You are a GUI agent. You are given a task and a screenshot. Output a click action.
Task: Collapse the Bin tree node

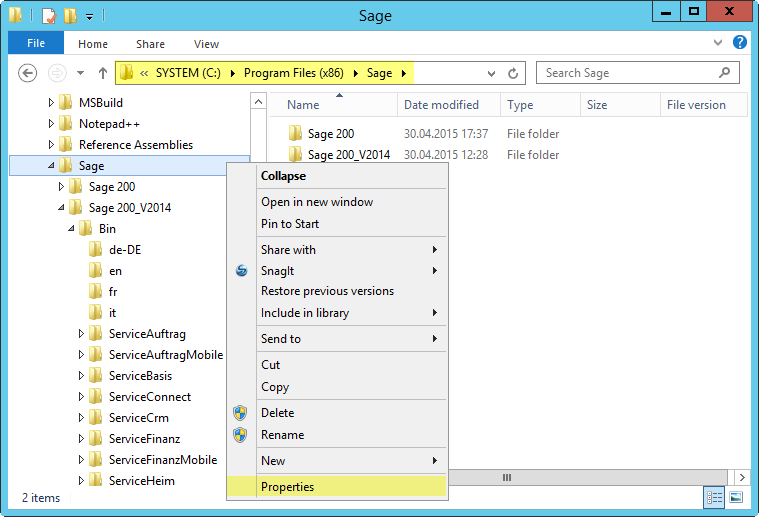pyautogui.click(x=71, y=228)
